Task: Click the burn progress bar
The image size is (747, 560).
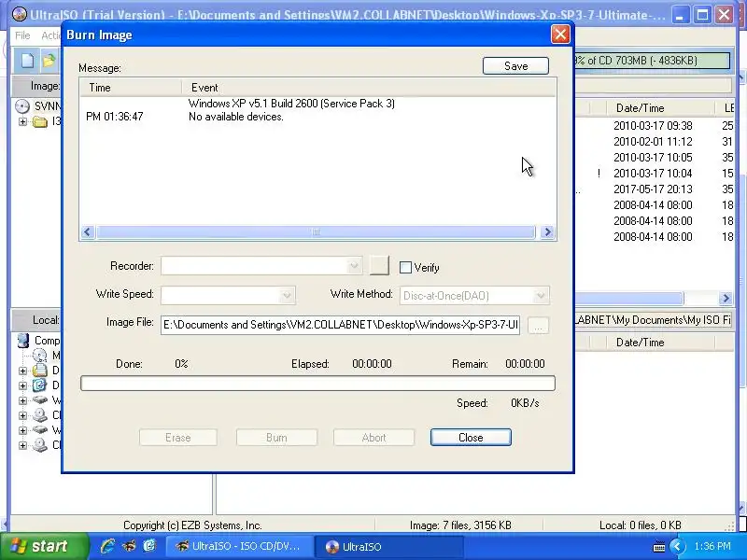Action: tap(317, 383)
